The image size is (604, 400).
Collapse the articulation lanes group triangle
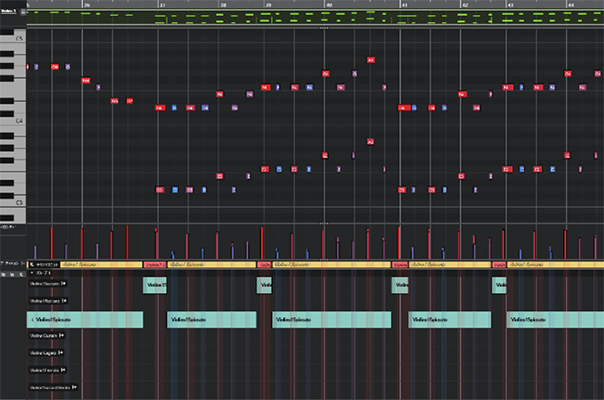30,272
